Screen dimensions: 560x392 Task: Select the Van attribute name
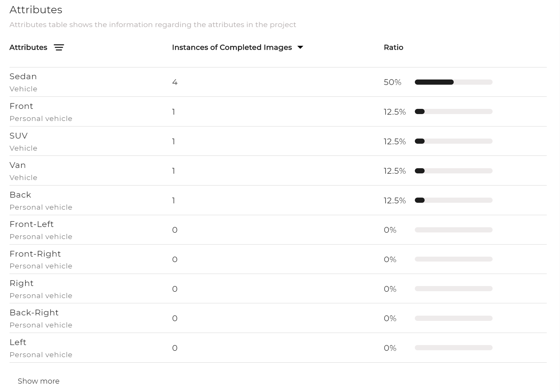(18, 165)
